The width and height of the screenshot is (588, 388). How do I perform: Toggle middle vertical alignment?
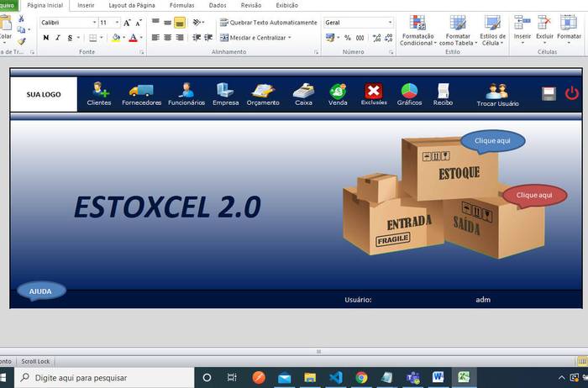coord(168,23)
